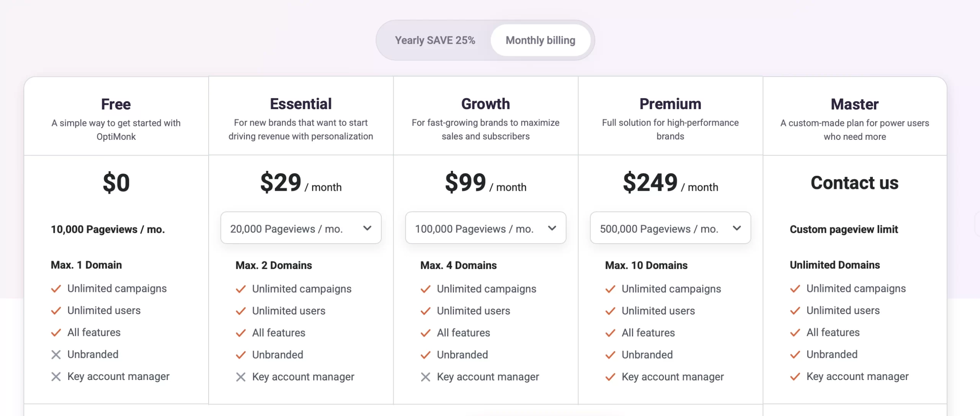This screenshot has height=416, width=980.
Task: Select Monthly billing option
Action: tap(540, 40)
